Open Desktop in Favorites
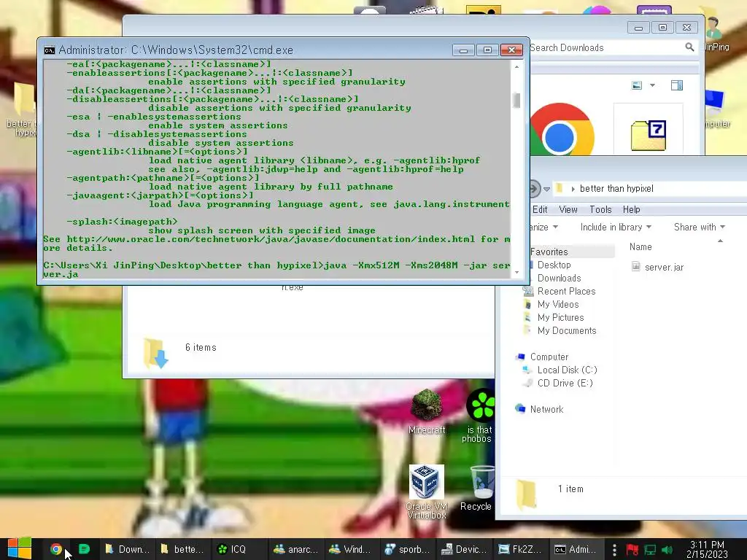Screen dimensions: 747x560 pos(554,265)
